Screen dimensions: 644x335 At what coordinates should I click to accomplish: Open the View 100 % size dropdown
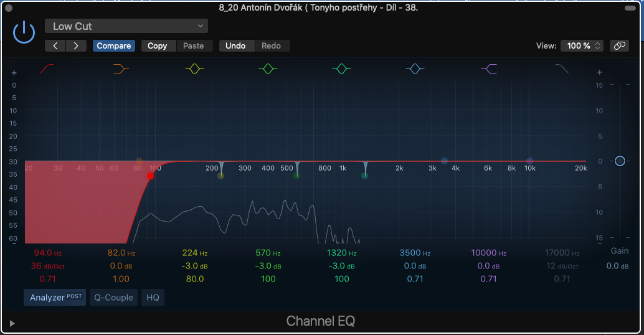(582, 45)
